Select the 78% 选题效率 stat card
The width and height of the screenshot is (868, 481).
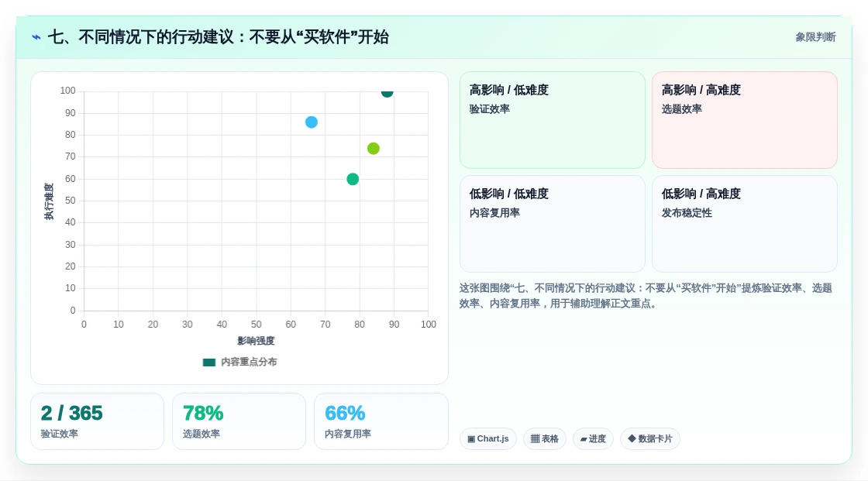239,421
